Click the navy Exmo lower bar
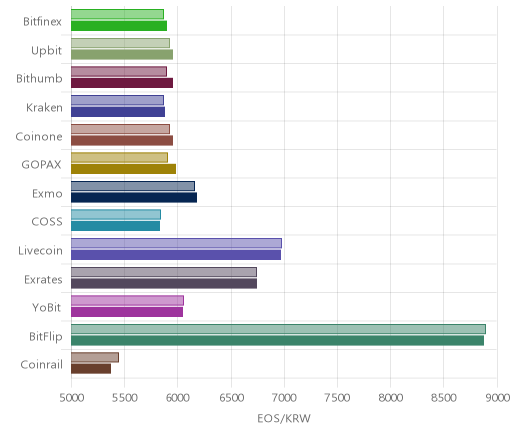The width and height of the screenshot is (512, 436). [134, 198]
